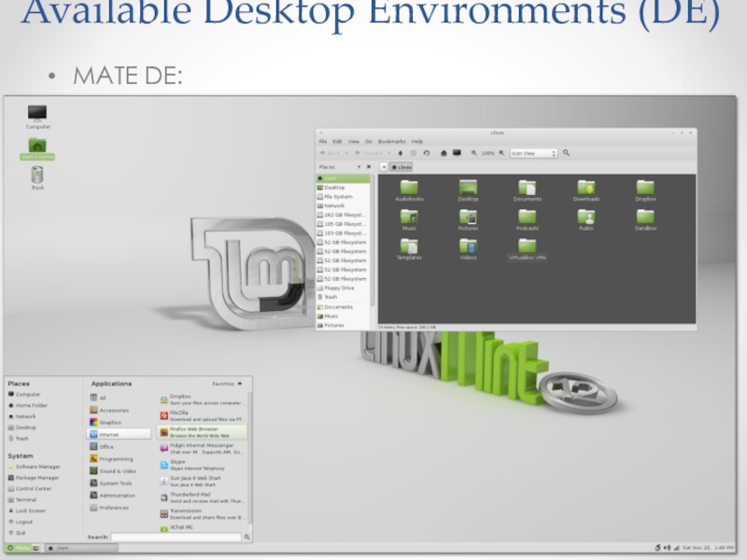Open the Forward history dropdown arrow
The image size is (747, 560).
(x=388, y=153)
